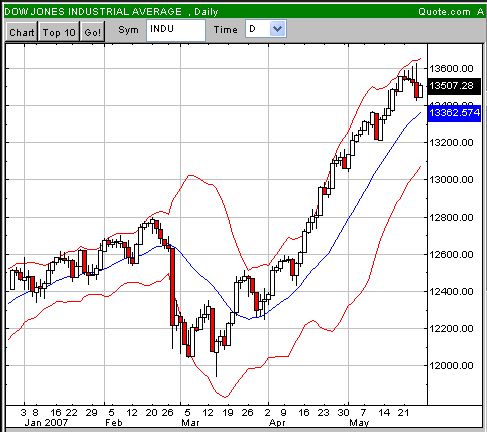
Task: Click the May month label on axis
Action: click(359, 423)
